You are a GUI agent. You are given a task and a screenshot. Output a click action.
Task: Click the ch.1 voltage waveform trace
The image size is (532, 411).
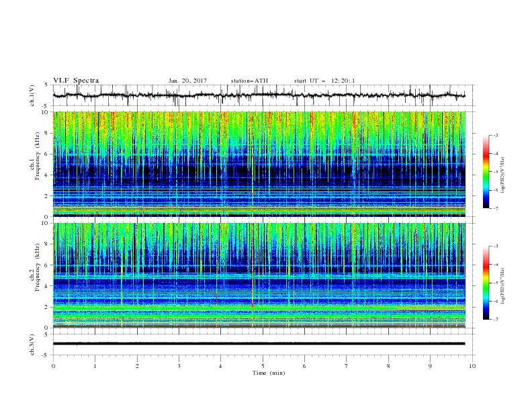click(x=259, y=95)
